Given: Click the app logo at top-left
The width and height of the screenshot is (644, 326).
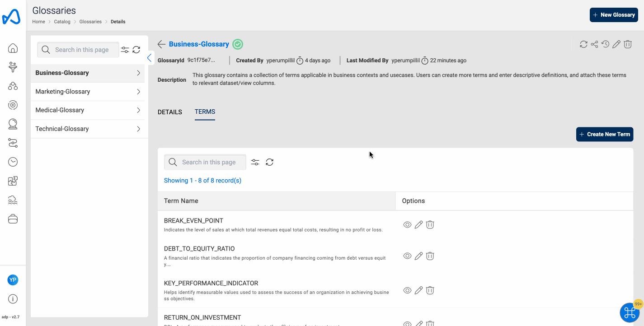Looking at the screenshot, I should (x=11, y=16).
